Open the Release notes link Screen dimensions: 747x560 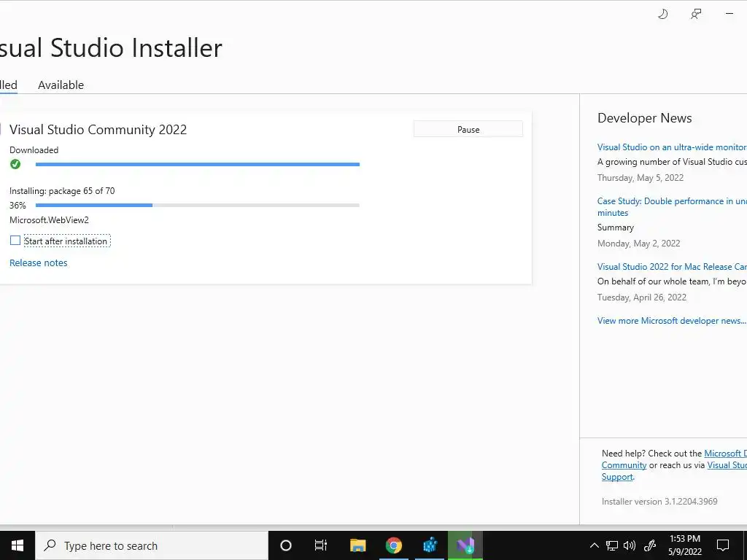[x=39, y=262]
